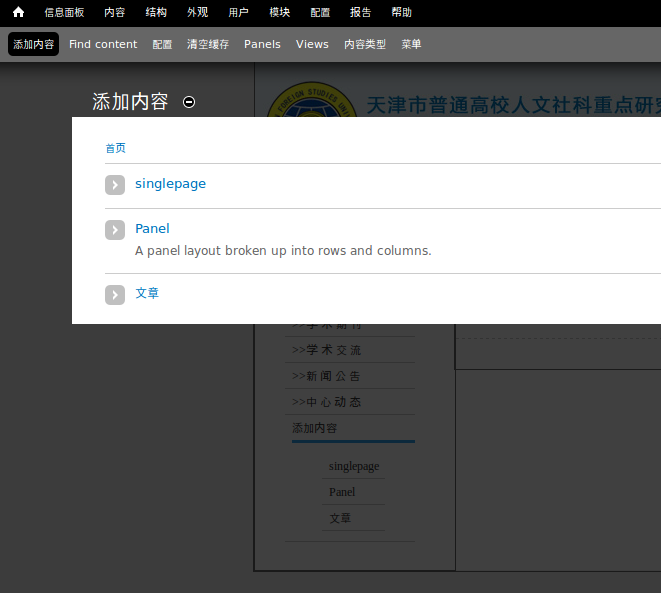Click the site title 天津市普通高校人文社科重点
Viewport: 661px width, 593px height.
click(513, 105)
